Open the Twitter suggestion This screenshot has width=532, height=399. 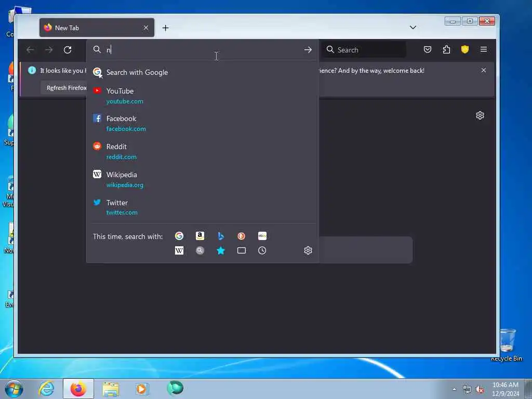tap(203, 207)
